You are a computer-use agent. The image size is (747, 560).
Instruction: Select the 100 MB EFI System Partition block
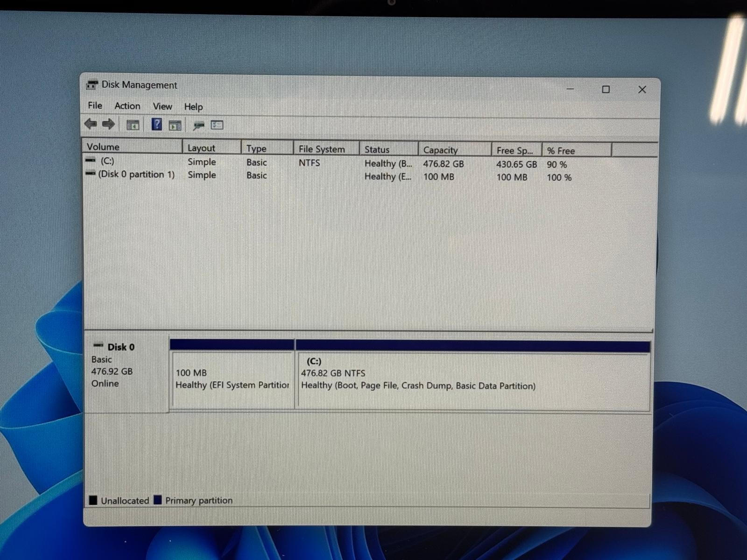pyautogui.click(x=232, y=375)
